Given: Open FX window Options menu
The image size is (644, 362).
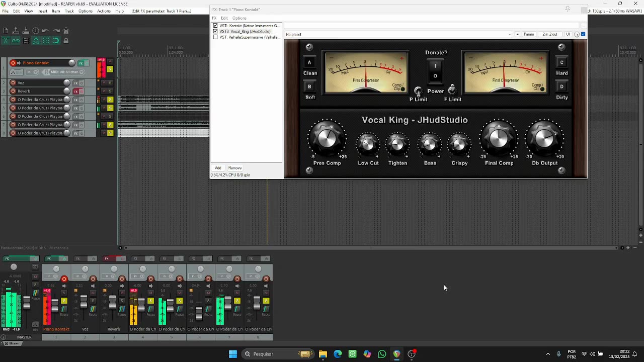Looking at the screenshot, I should [x=239, y=18].
